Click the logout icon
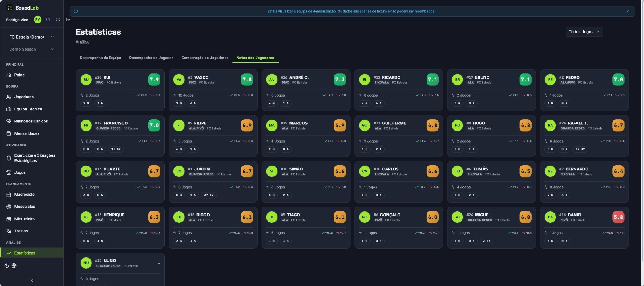644x286 pixels. pos(68,19)
